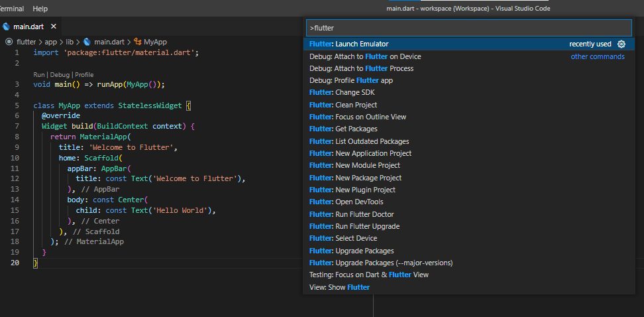Choose Flutter: New Application Project
The width and height of the screenshot is (644, 317).
(469, 153)
